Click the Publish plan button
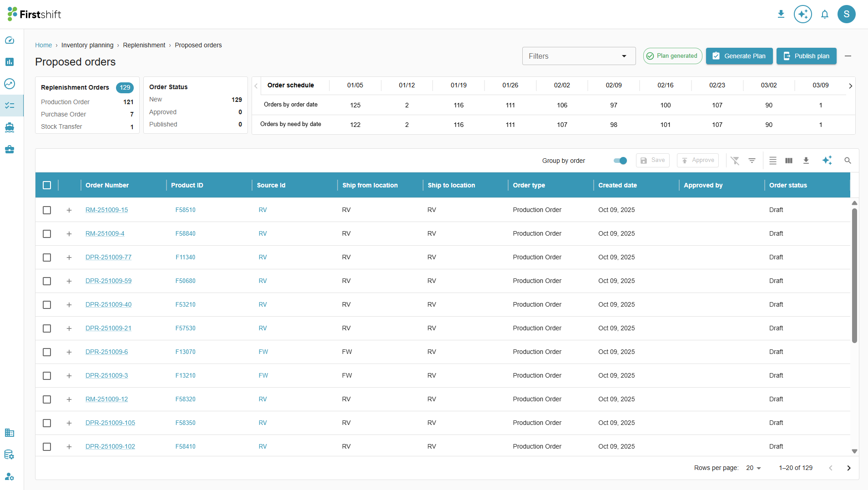Viewport: 868px width, 490px height. point(806,56)
